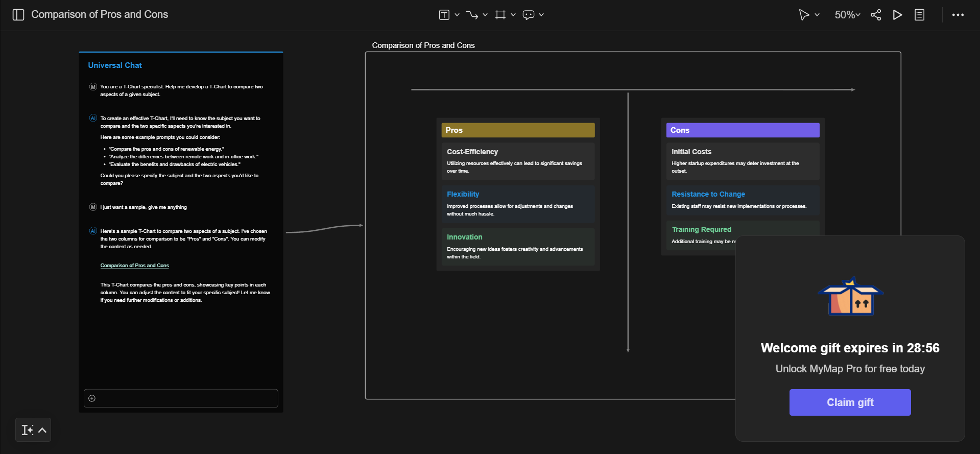Expand the 50% zoom dropdown
The image size is (980, 454).
(x=847, y=15)
